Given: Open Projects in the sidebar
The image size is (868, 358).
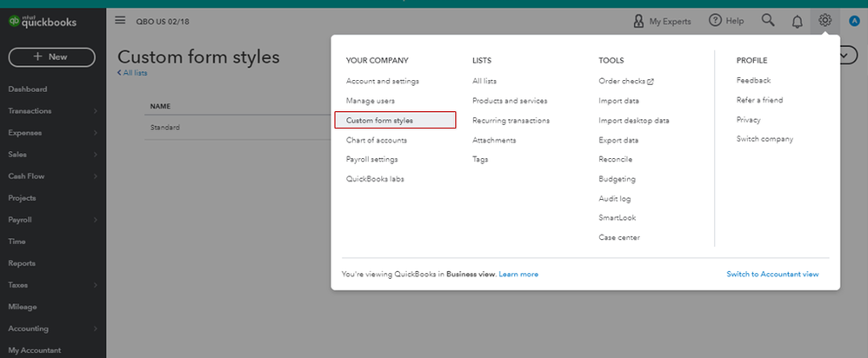Looking at the screenshot, I should click(22, 198).
